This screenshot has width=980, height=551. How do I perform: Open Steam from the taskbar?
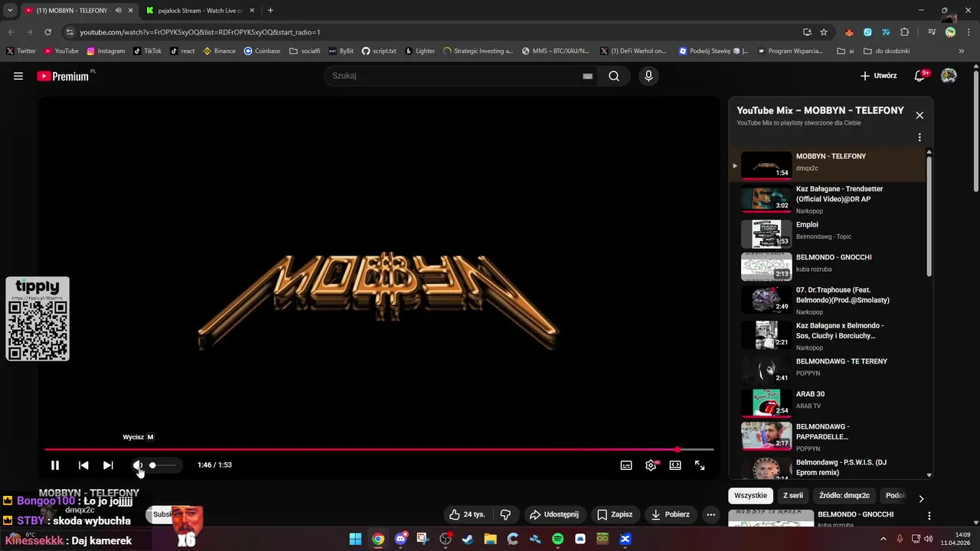point(468,539)
